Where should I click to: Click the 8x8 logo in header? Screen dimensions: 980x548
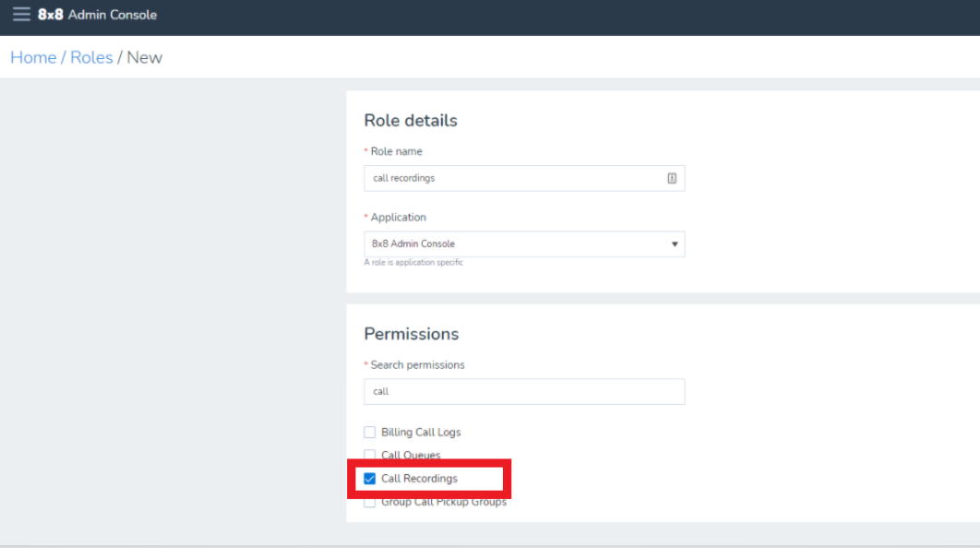[x=51, y=15]
